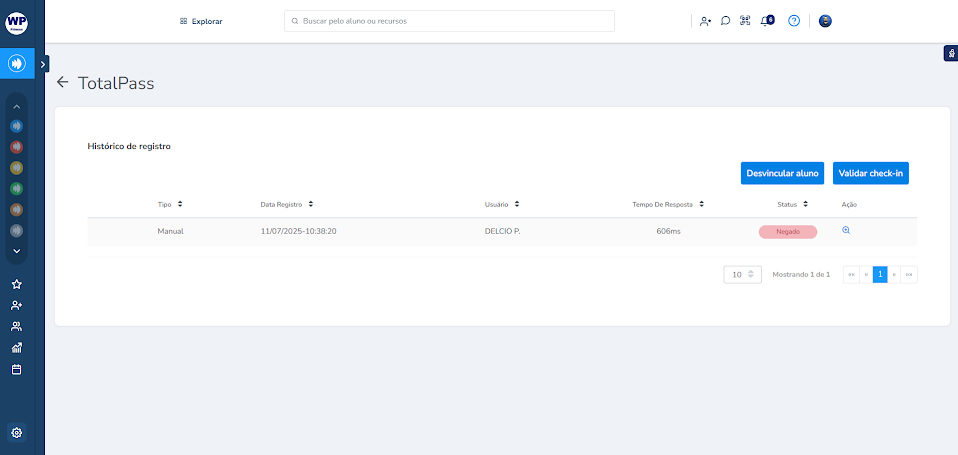Click the DELCIO P. user cell

coord(502,231)
